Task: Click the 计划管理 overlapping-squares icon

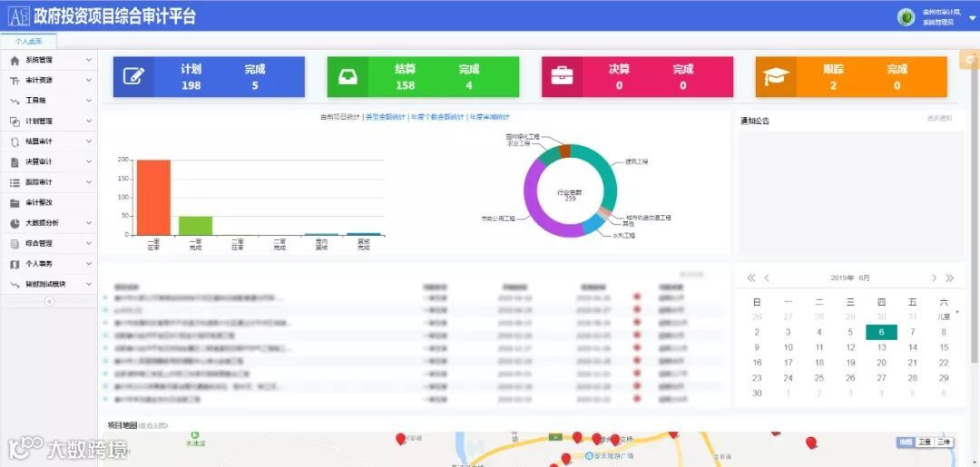Action: (15, 122)
